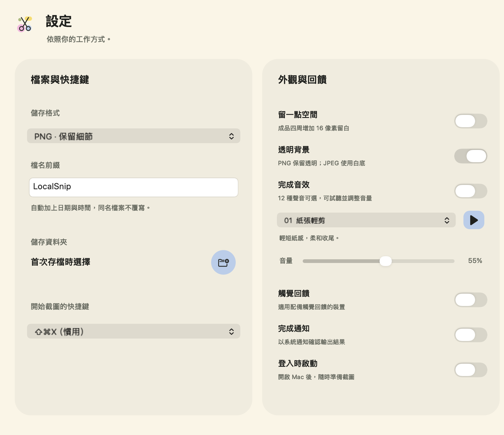Click the 適用配備觸覺回饋的裝置 description
Viewport: 504px width, 435px height.
pos(312,307)
